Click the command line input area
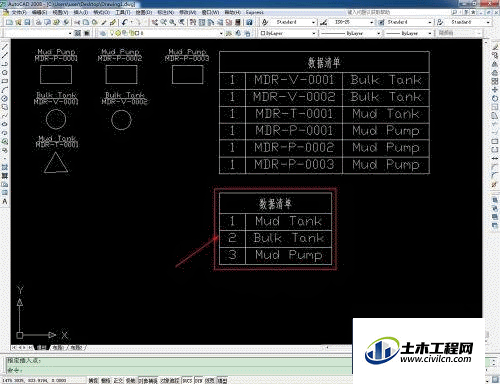This screenshot has width=500, height=384. 179,370
